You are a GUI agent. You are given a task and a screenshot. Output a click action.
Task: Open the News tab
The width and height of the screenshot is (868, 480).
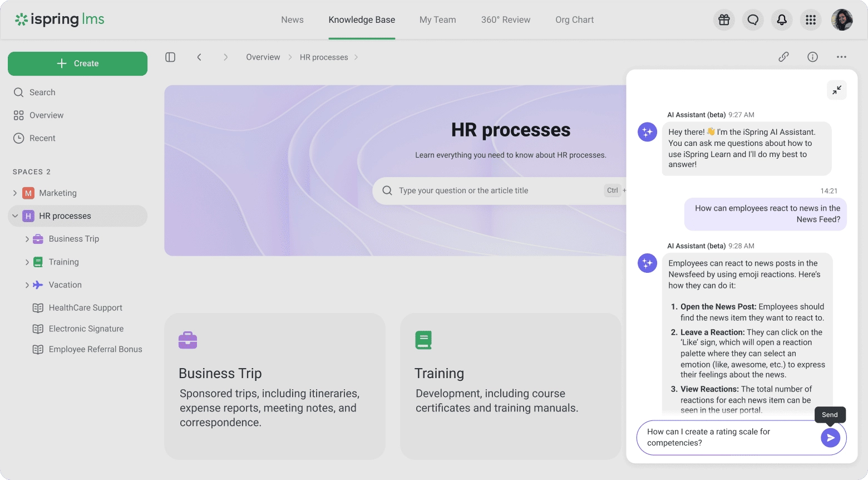coord(292,19)
